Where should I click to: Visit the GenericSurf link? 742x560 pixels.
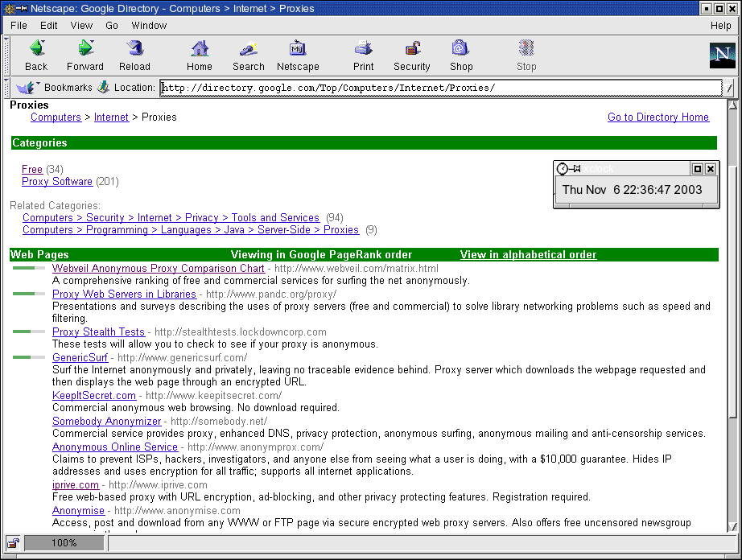click(x=80, y=357)
